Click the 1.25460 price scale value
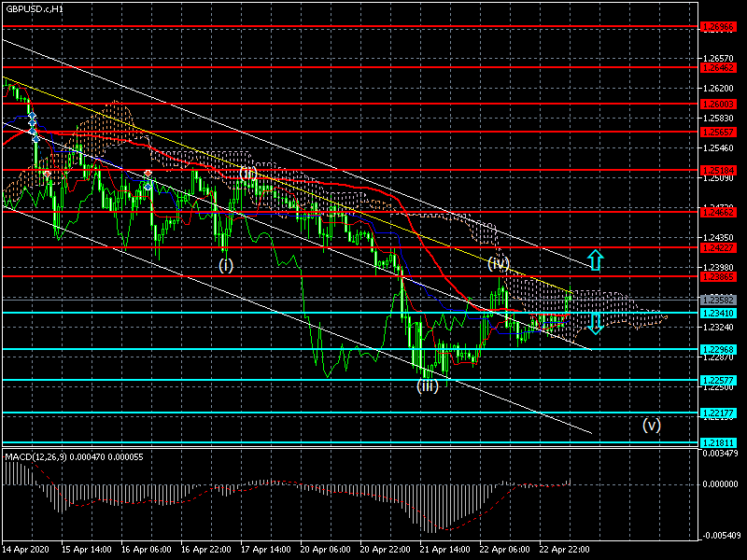Viewport: 747px width, 560px height. click(x=718, y=148)
